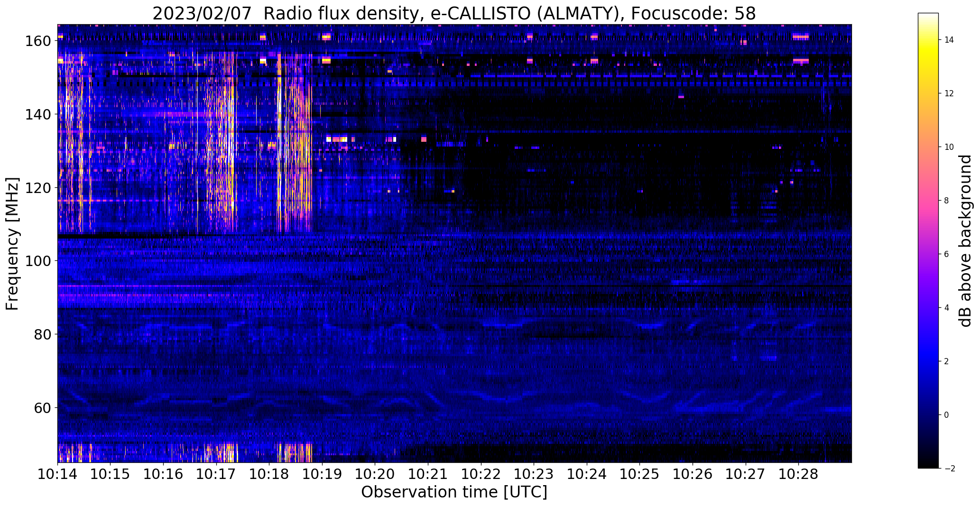Image resolution: width=980 pixels, height=506 pixels.
Task: Click the 10:27 time tick label
Action: (745, 474)
